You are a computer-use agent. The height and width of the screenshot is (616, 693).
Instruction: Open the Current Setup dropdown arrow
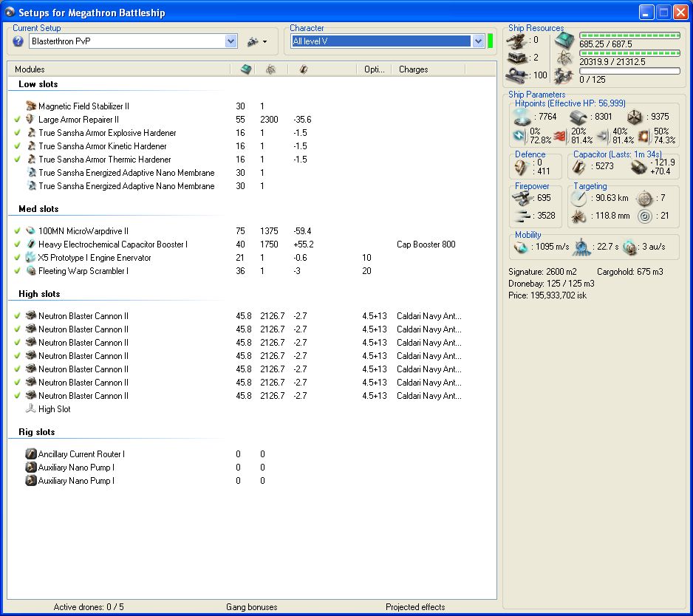231,41
